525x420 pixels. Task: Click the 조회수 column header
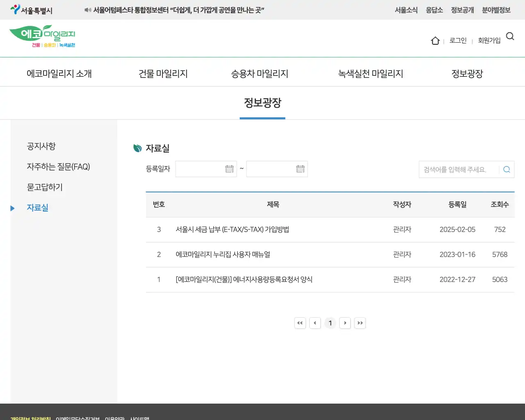click(500, 205)
